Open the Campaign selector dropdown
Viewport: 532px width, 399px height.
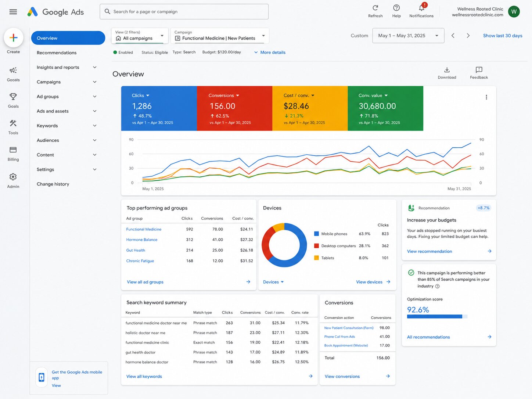click(x=220, y=36)
